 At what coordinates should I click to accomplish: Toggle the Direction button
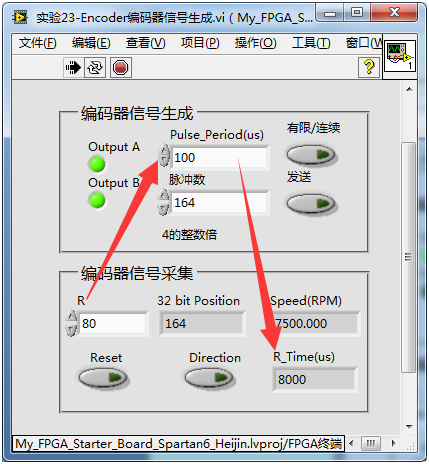click(x=209, y=378)
